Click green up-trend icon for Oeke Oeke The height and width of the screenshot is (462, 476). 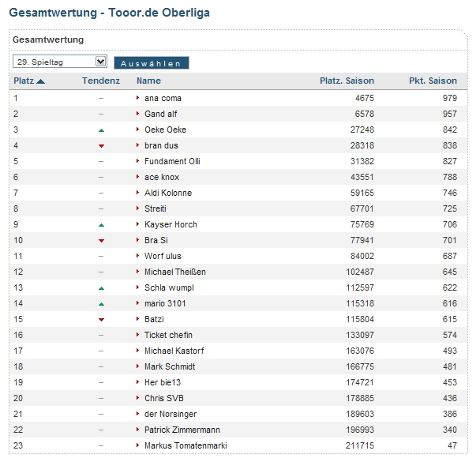[101, 130]
